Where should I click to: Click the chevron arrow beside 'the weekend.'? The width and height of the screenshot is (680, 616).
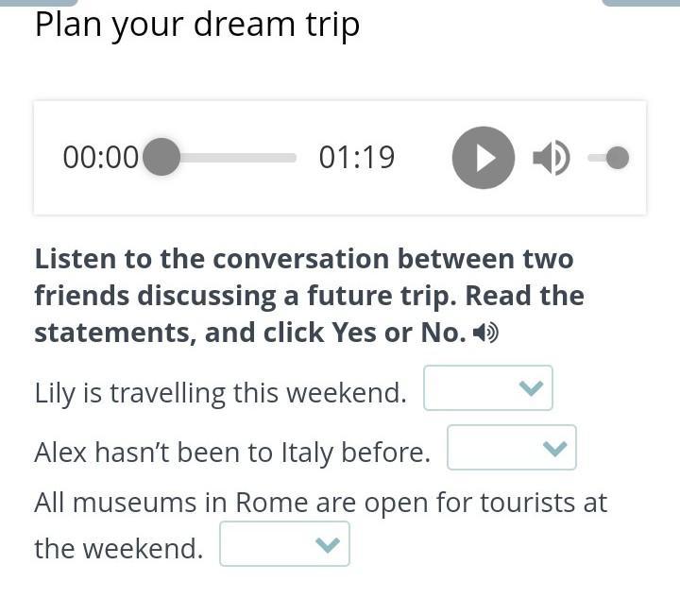(328, 544)
